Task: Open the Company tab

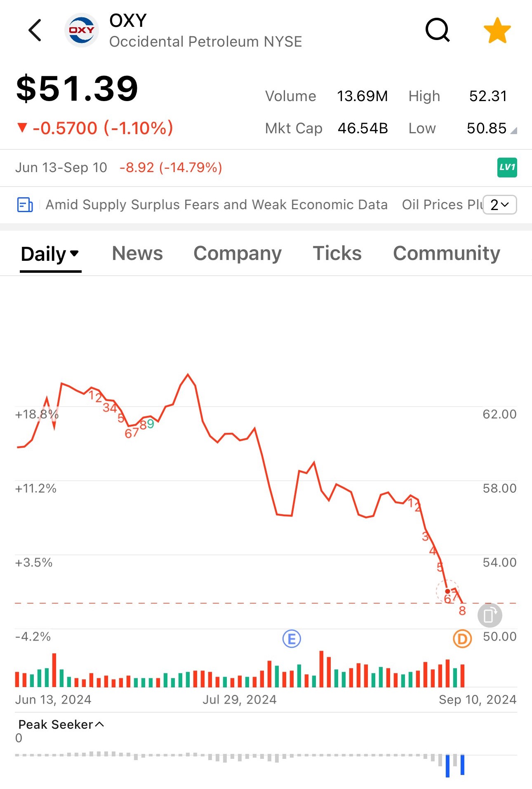Action: (x=238, y=253)
